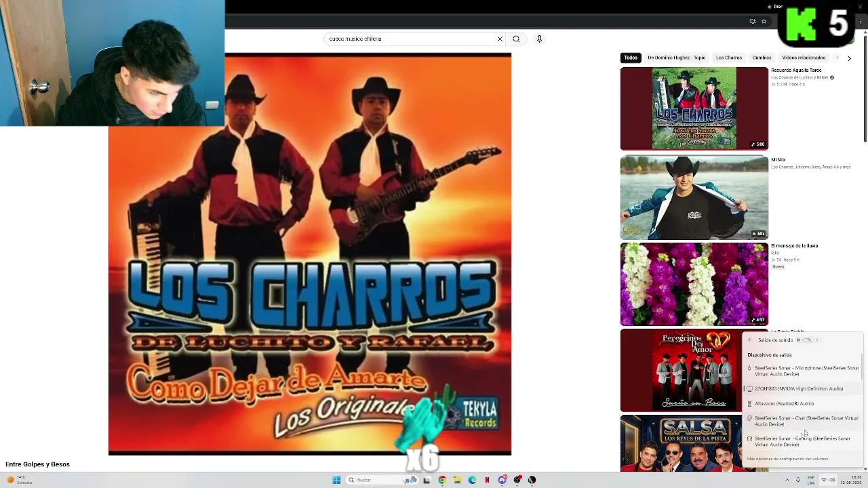Choose 27QHI803 NVIDIA High Definition Audio output
This screenshot has height=488, width=868.
pos(802,388)
